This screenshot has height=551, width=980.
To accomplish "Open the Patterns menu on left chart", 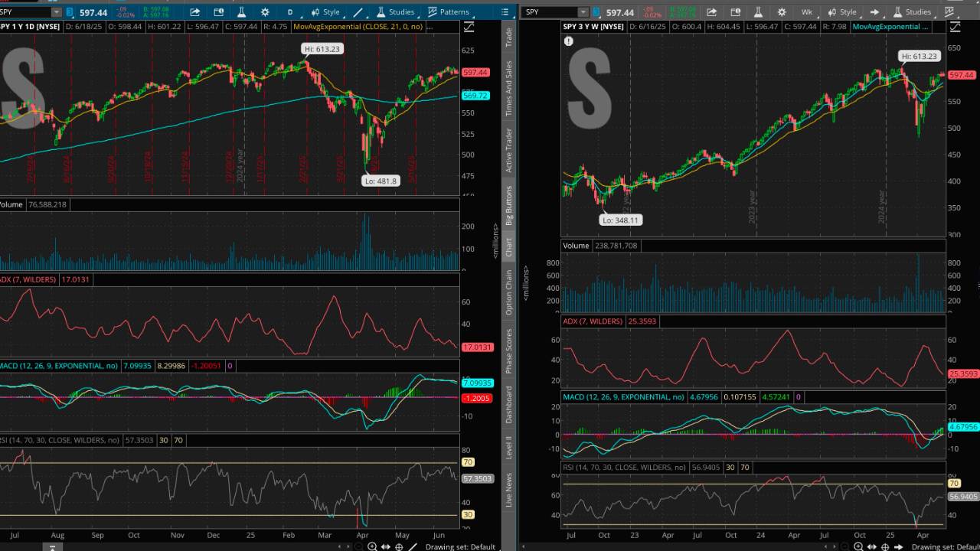I will [448, 12].
